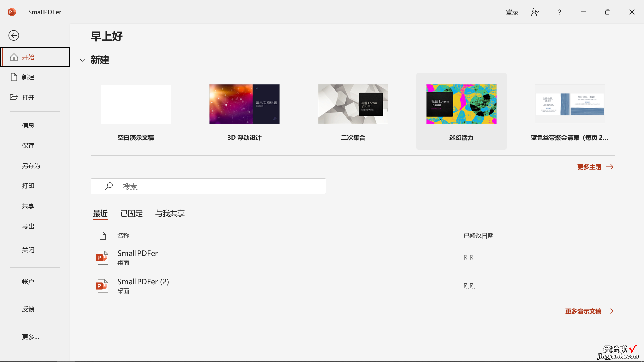Click the 搜索 search input field

click(208, 186)
